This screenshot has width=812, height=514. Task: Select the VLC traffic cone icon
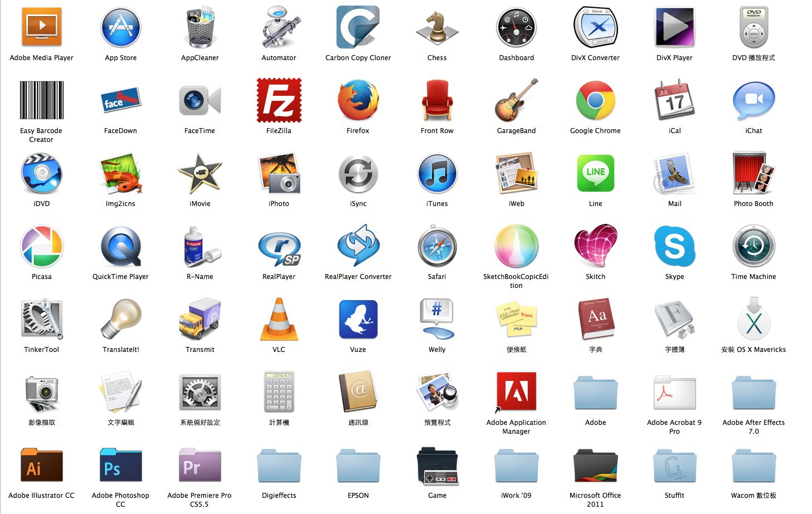pyautogui.click(x=279, y=319)
